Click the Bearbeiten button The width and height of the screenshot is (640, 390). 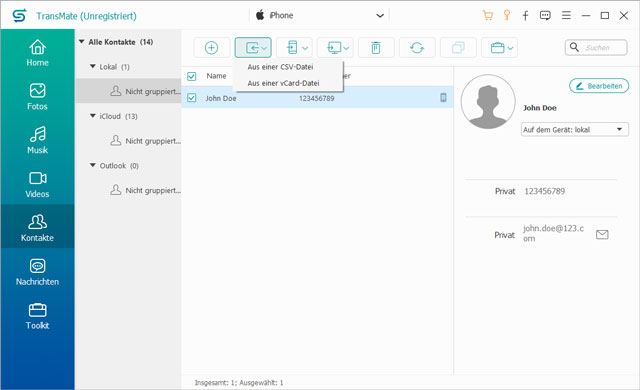coord(599,86)
